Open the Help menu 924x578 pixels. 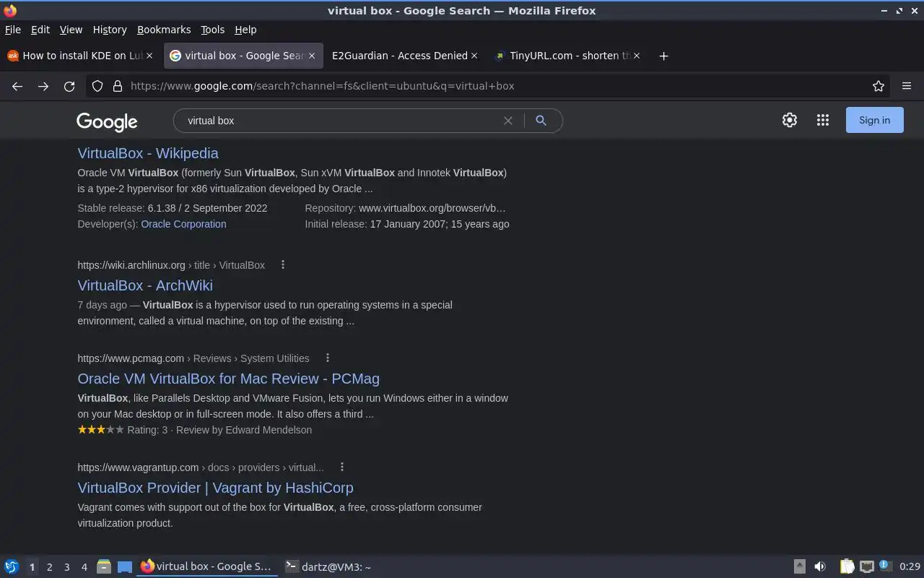[x=245, y=30]
